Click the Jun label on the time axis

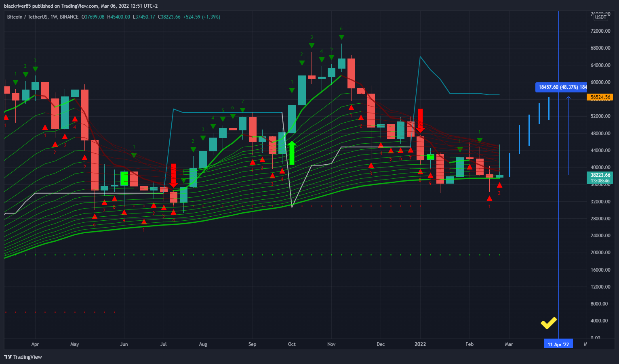point(124,344)
